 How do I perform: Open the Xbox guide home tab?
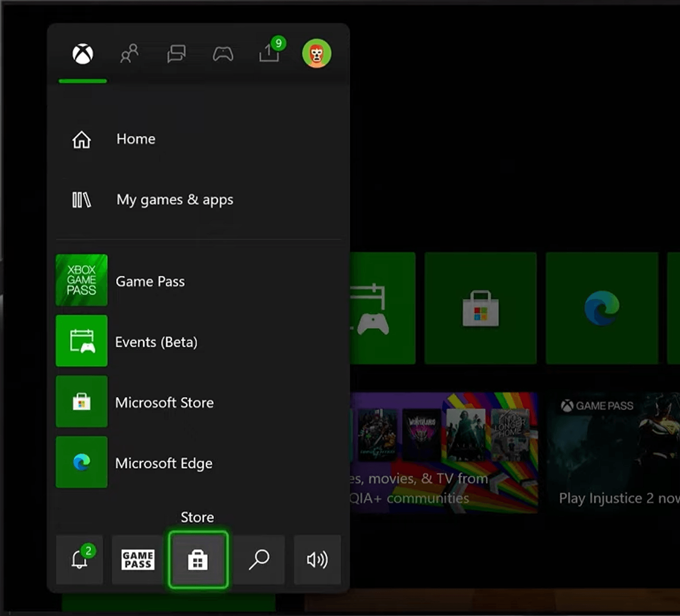tap(83, 54)
